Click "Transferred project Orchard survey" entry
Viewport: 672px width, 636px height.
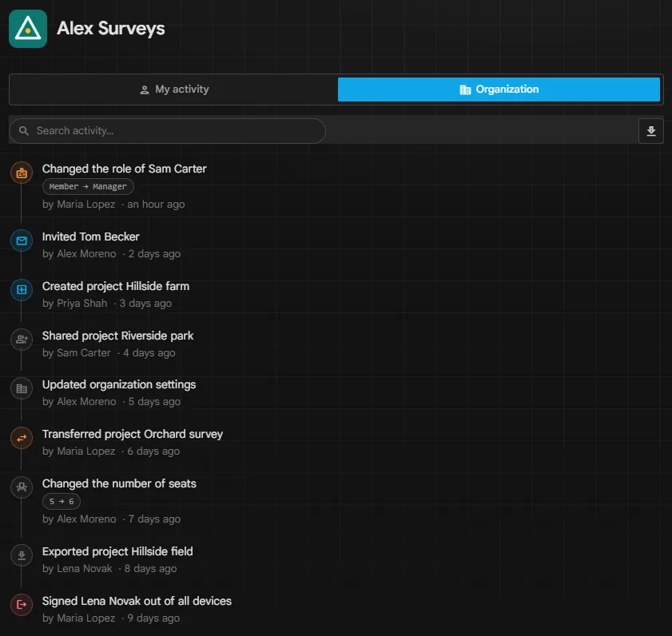[x=133, y=434]
